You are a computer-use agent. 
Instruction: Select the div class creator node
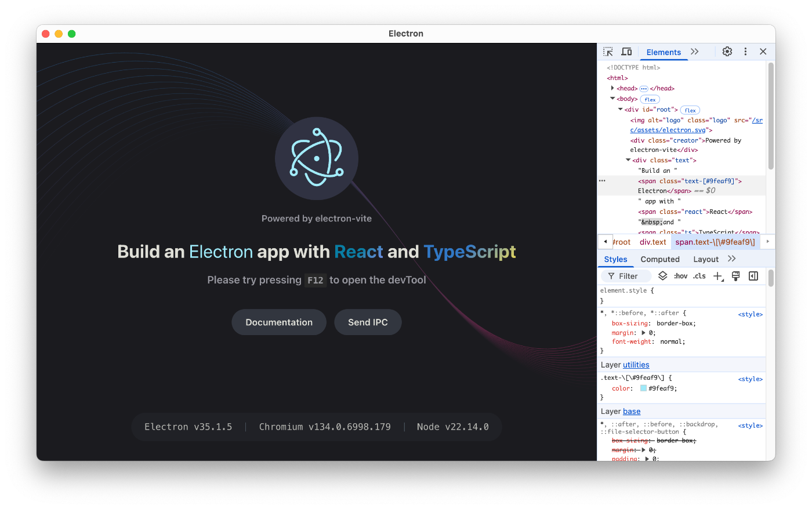pyautogui.click(x=686, y=145)
